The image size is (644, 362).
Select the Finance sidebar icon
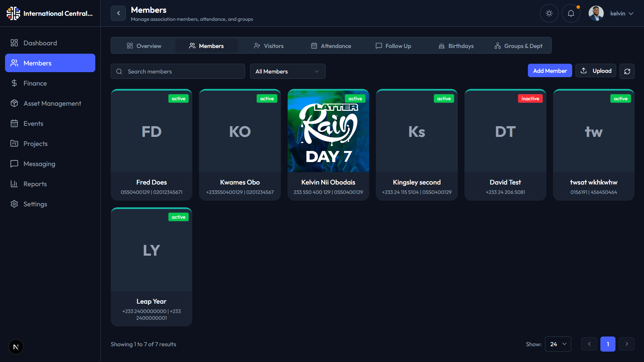14,83
